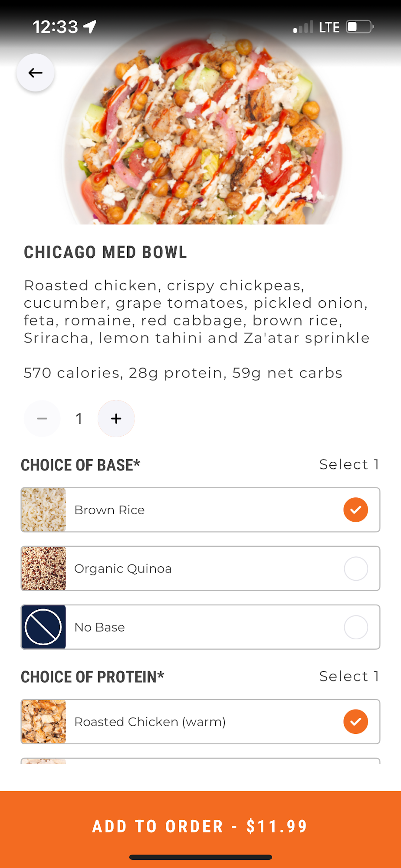Select the No Base radio button
The height and width of the screenshot is (868, 401).
click(356, 627)
